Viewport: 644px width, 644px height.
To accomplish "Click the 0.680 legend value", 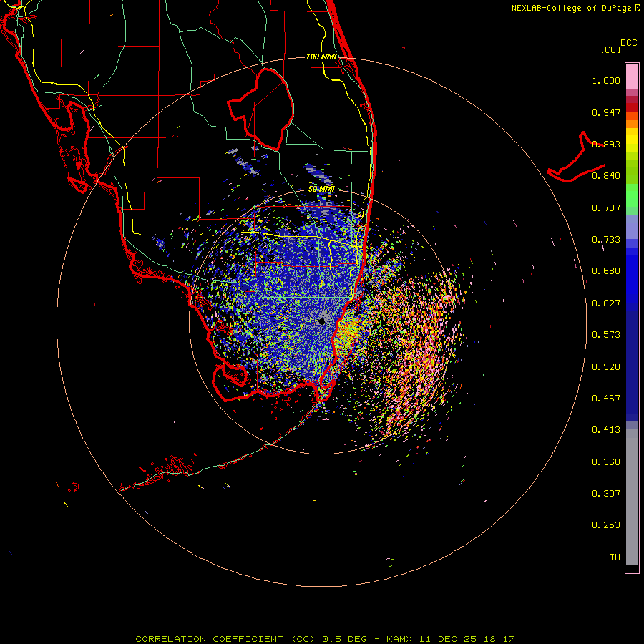I will click(x=606, y=271).
